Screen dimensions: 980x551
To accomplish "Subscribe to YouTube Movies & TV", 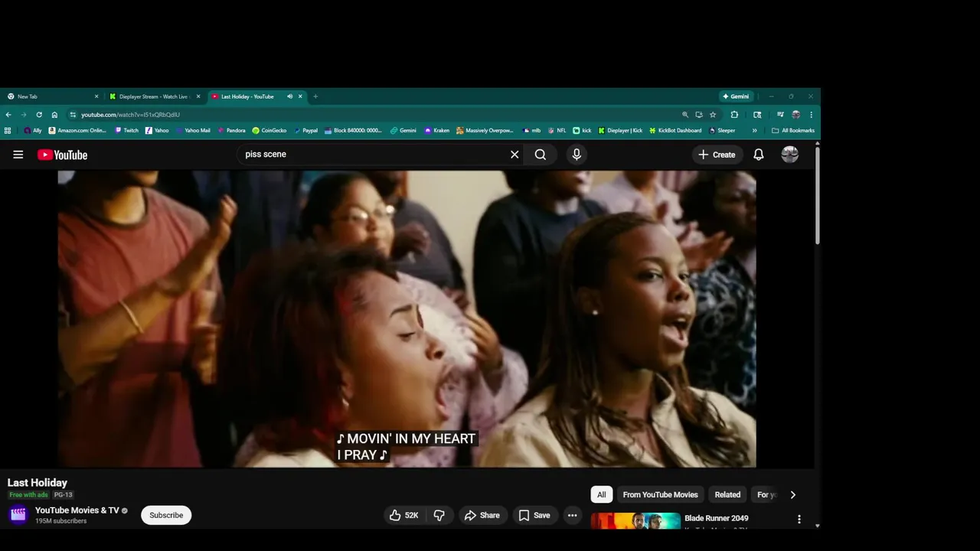I will (x=166, y=515).
